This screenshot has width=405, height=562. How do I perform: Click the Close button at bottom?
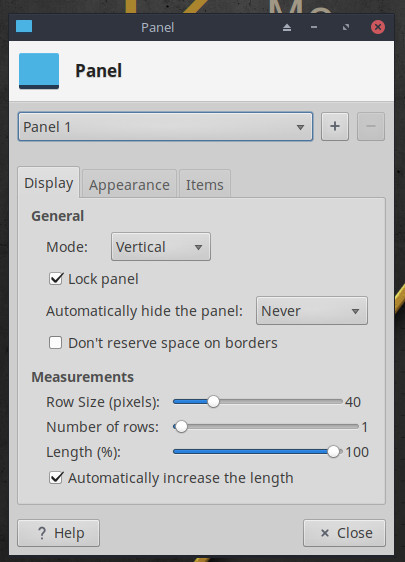[x=344, y=533]
